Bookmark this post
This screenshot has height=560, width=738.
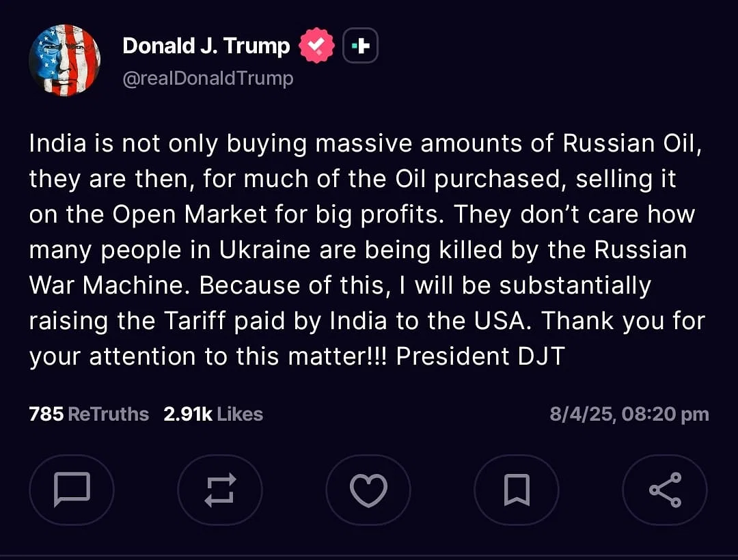[517, 490]
